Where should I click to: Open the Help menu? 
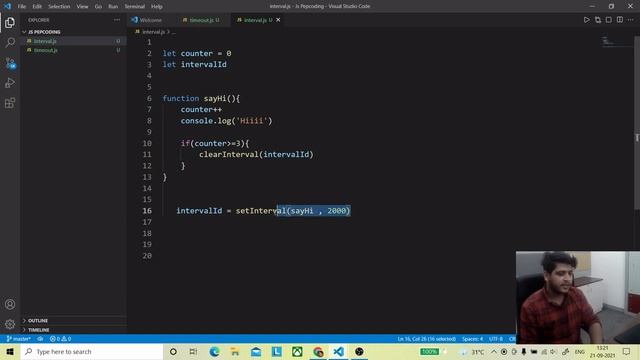157,6
